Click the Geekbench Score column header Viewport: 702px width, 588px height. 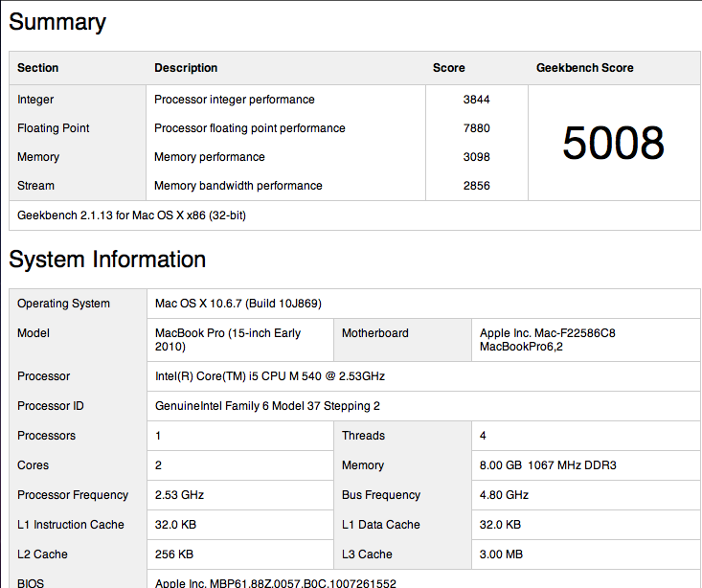(585, 68)
